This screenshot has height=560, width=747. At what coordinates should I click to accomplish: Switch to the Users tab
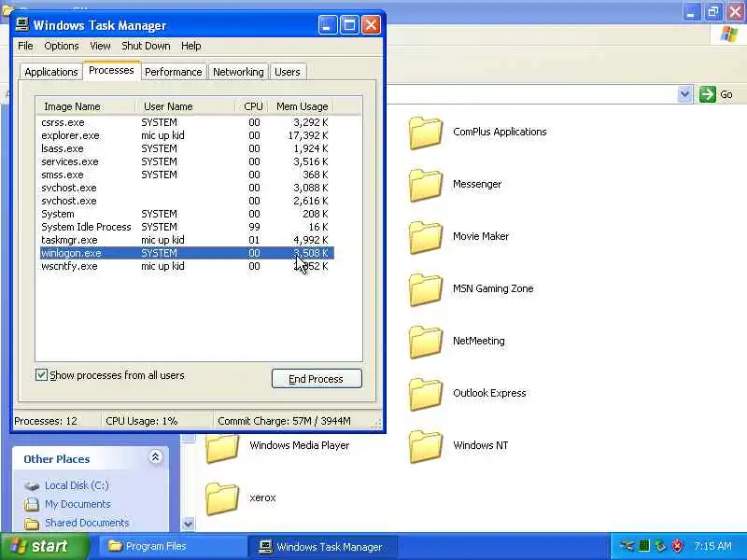point(288,72)
